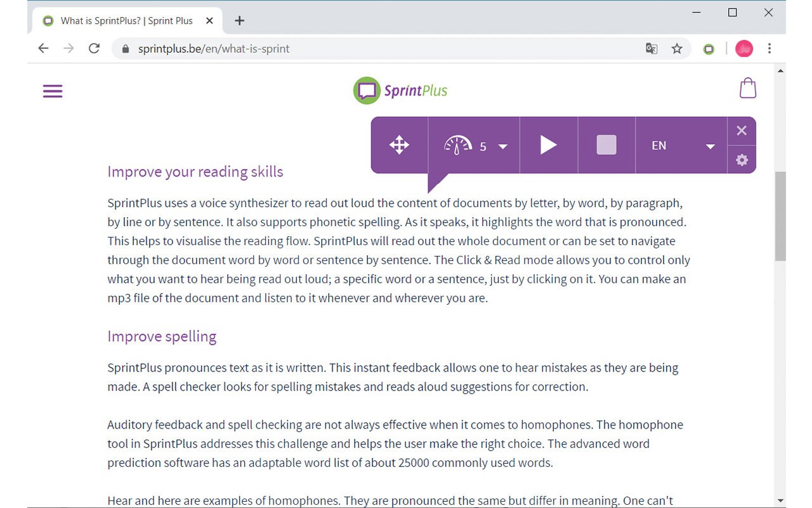The width and height of the screenshot is (812, 508).
Task: Bookmark this page with the star
Action: (x=677, y=48)
